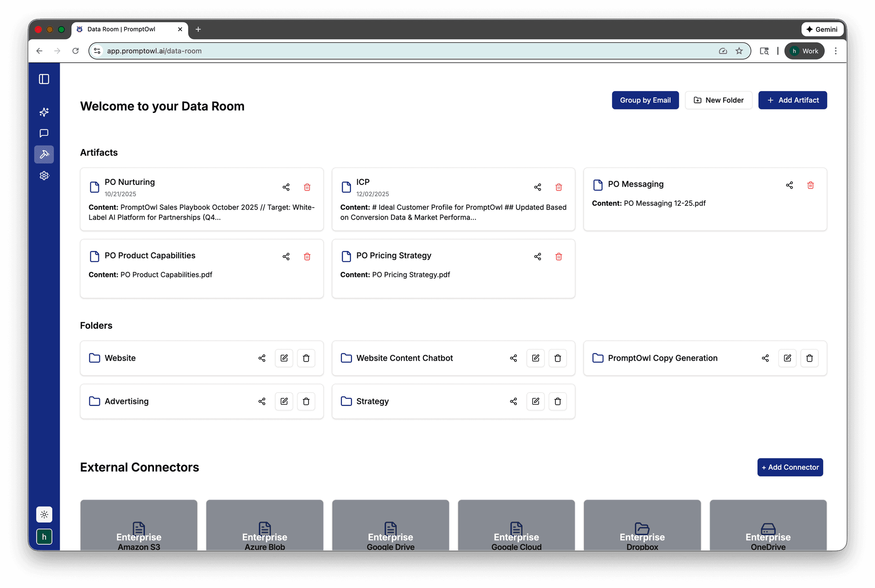This screenshot has height=588, width=875.
Task: Share the PO Nurturing artifact
Action: point(286,187)
